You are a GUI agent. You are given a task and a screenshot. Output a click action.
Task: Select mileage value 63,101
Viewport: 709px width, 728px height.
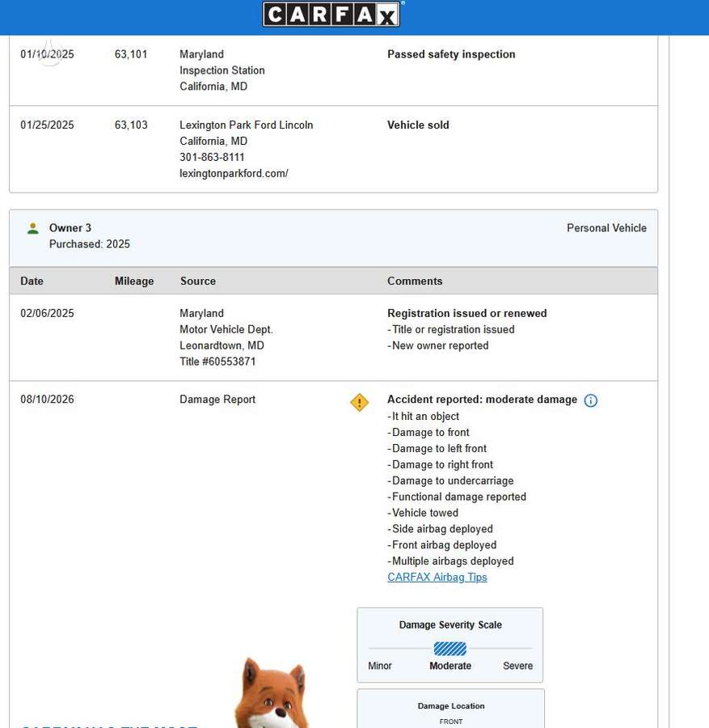coord(131,54)
